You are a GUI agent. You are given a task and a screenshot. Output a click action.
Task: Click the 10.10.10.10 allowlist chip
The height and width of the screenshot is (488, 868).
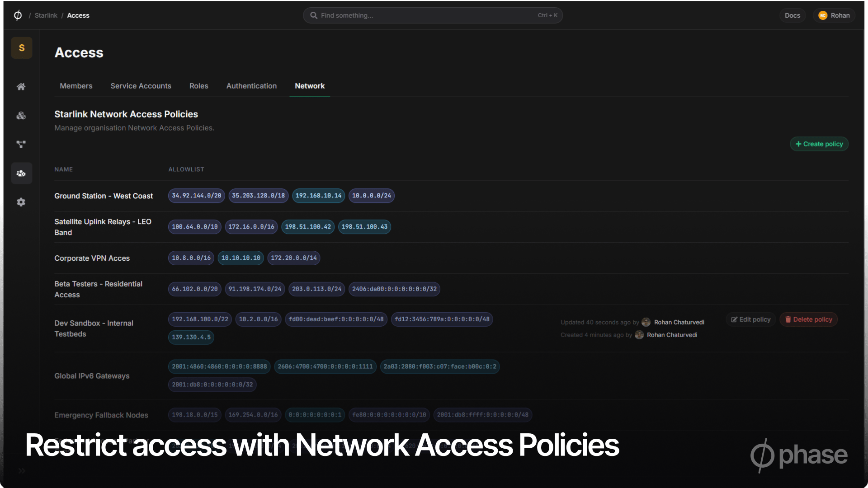[x=241, y=258]
